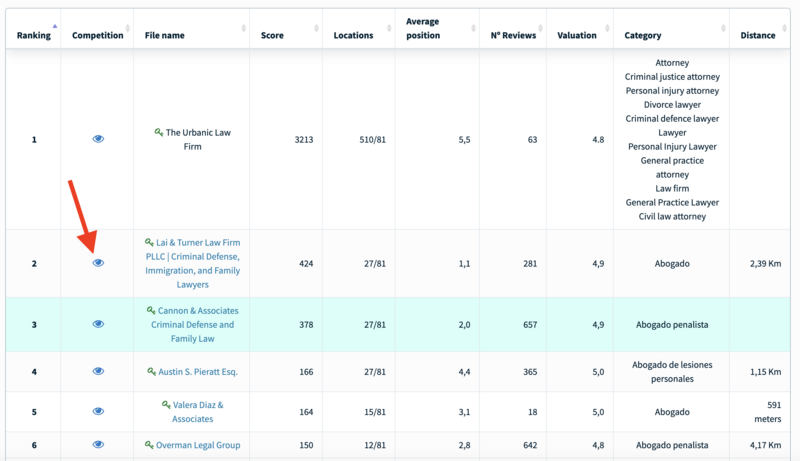
Task: Sort by File name column
Action: click(164, 35)
